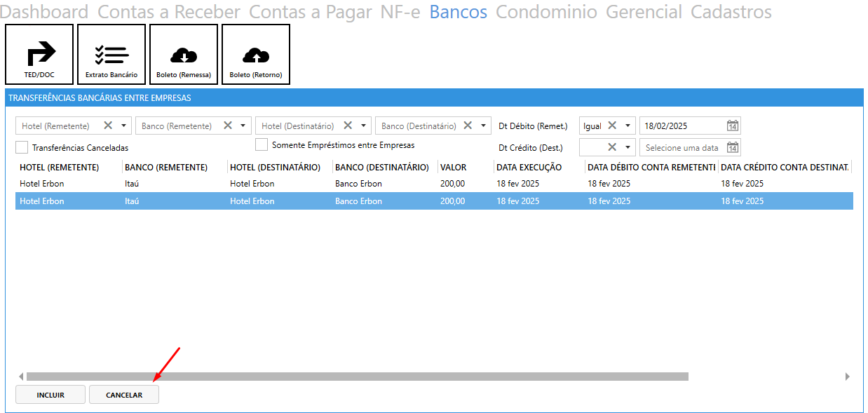Image resolution: width=868 pixels, height=413 pixels.
Task: Click the horizontal scrollbar right arrow
Action: pyautogui.click(x=847, y=377)
